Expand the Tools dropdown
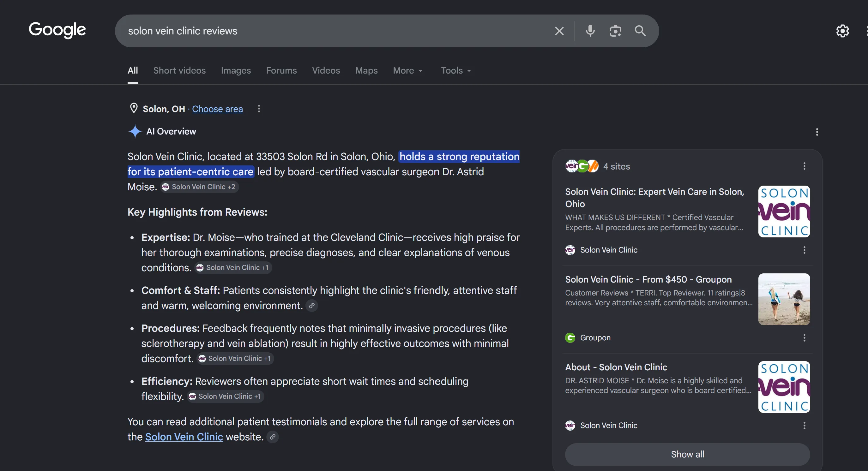 click(x=456, y=70)
